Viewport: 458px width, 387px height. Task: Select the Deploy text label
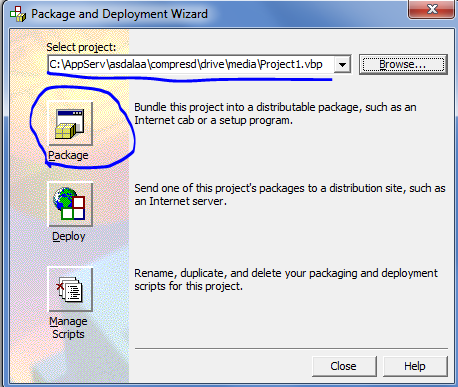coord(69,236)
